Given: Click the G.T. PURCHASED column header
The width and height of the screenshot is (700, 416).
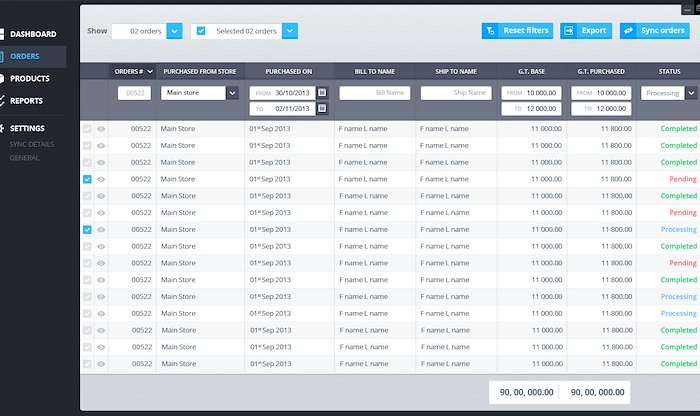Looking at the screenshot, I should [x=601, y=71].
